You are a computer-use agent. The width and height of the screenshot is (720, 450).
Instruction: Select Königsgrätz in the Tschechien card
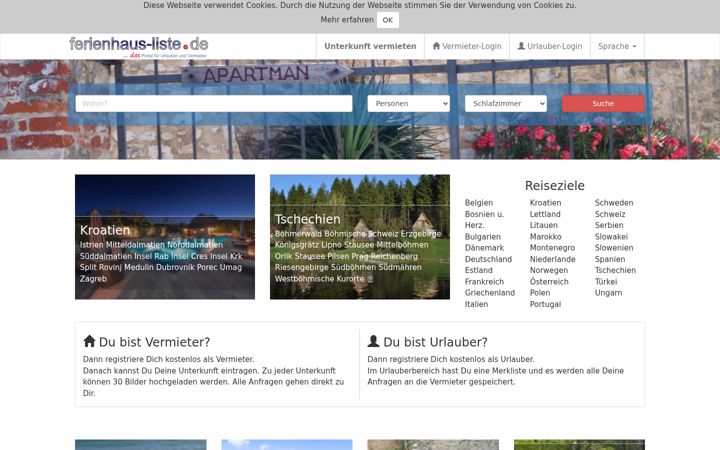pos(297,245)
